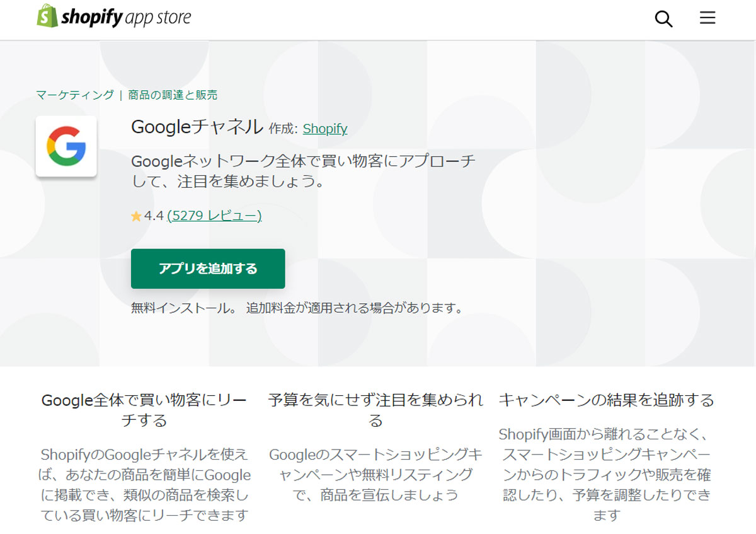
Task: Open the 商品の調達と販売 category link
Action: pyautogui.click(x=173, y=95)
